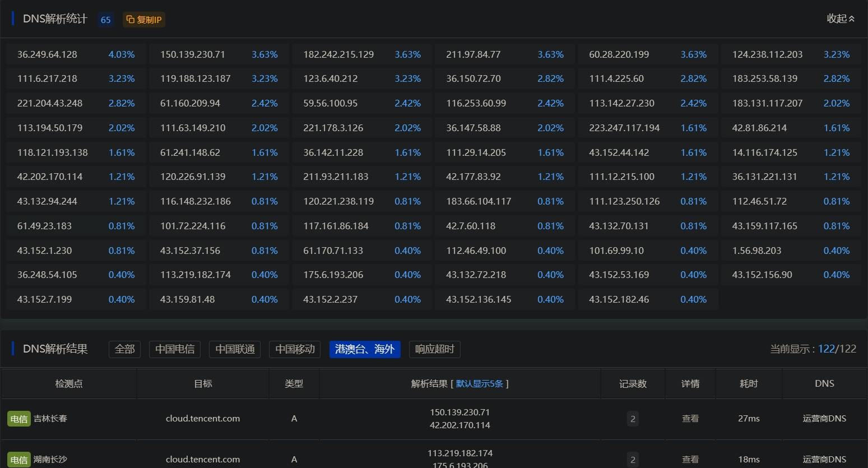This screenshot has height=468, width=868.
Task: Collapse the DNS stats with 收起
Action: point(841,18)
